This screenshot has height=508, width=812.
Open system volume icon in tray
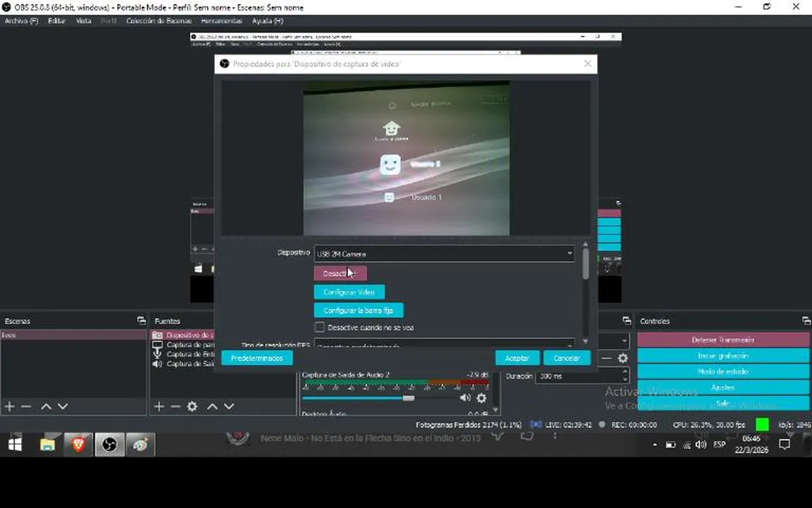coord(701,445)
